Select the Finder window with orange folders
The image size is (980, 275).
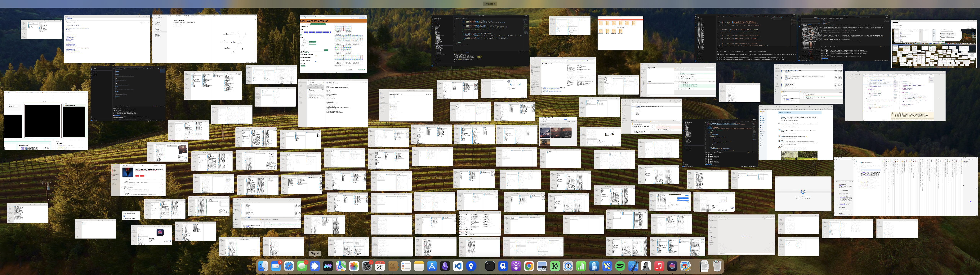[620, 33]
